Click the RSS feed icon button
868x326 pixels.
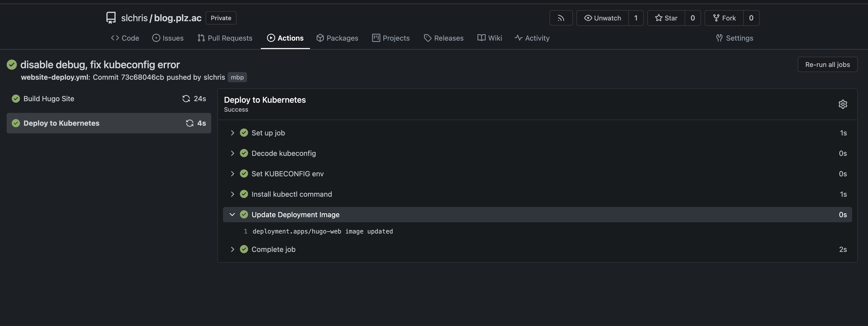pos(561,18)
